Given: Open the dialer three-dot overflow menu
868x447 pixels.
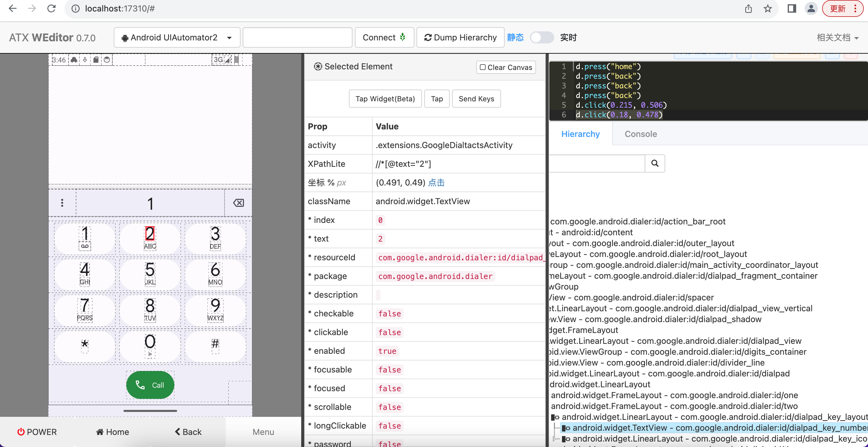Looking at the screenshot, I should click(62, 203).
